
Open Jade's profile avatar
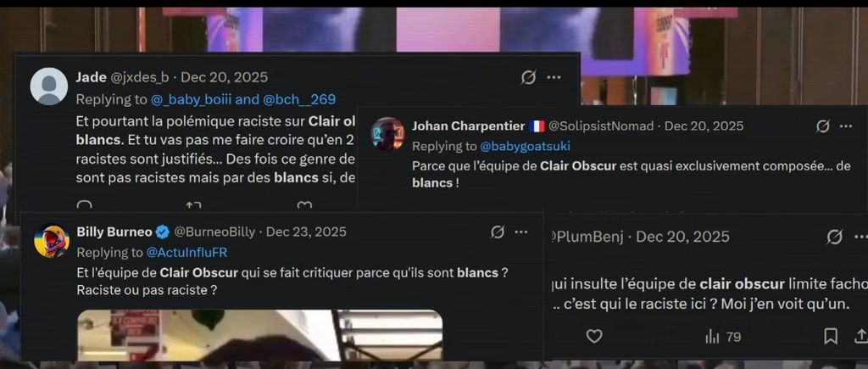48,87
